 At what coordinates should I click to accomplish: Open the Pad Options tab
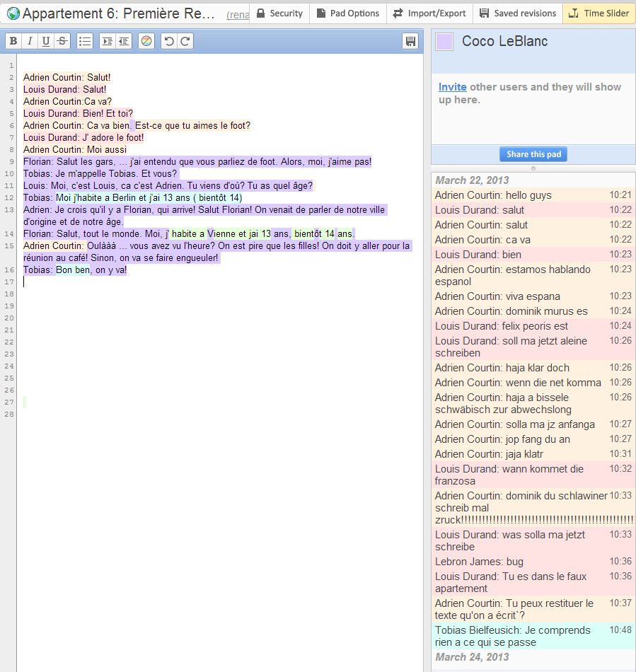pyautogui.click(x=347, y=13)
